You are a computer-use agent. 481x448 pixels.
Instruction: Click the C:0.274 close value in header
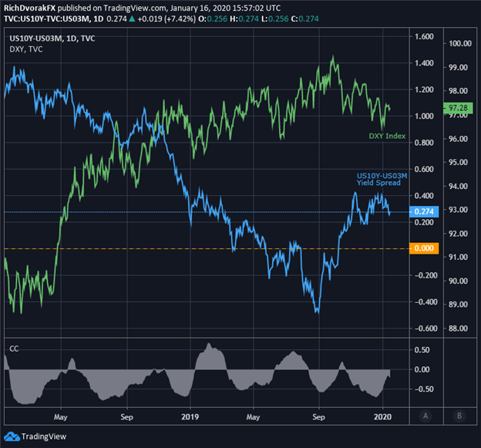click(305, 19)
